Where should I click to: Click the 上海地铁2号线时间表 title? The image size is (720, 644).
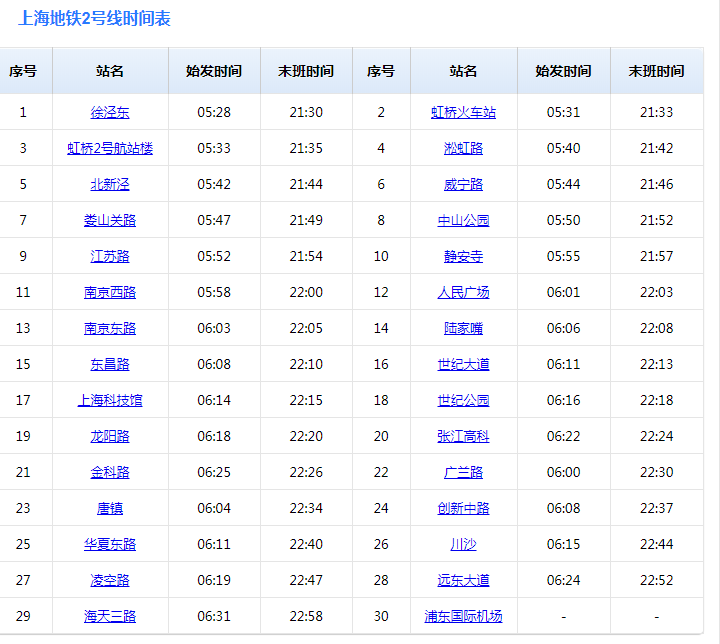tap(94, 19)
